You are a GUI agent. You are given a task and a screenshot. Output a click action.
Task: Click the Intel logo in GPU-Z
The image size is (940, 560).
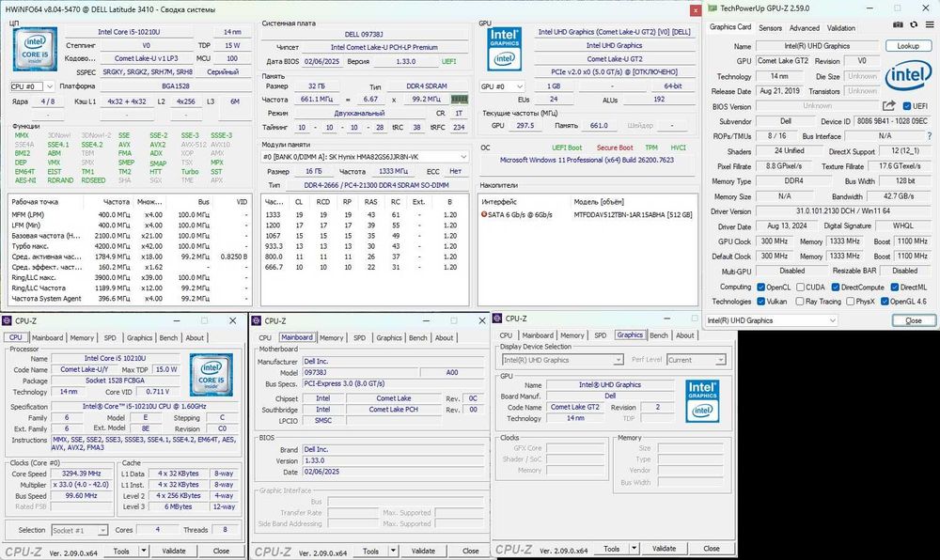click(x=909, y=77)
